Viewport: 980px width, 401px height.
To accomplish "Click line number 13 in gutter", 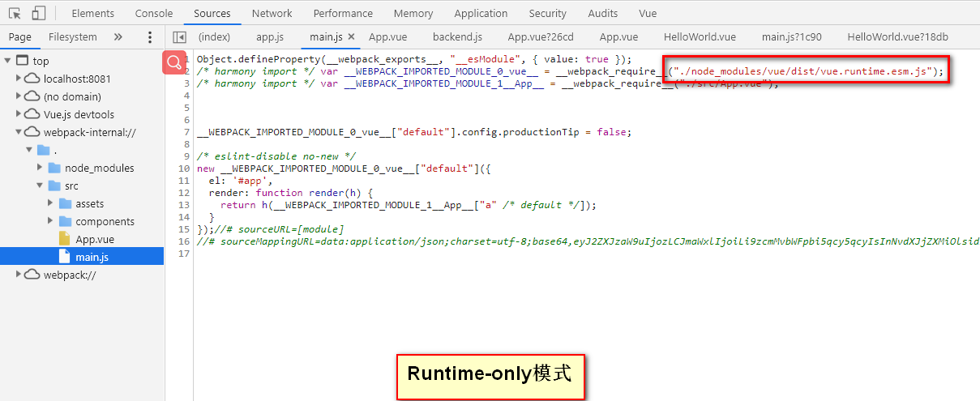I will point(185,205).
